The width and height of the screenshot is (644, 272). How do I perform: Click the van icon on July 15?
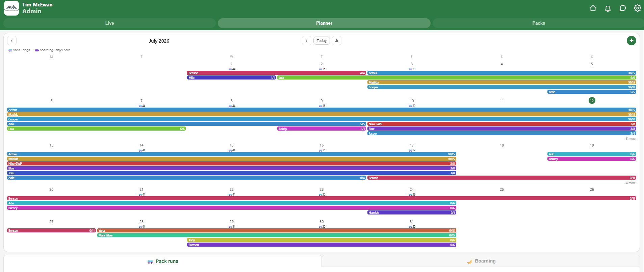230,150
